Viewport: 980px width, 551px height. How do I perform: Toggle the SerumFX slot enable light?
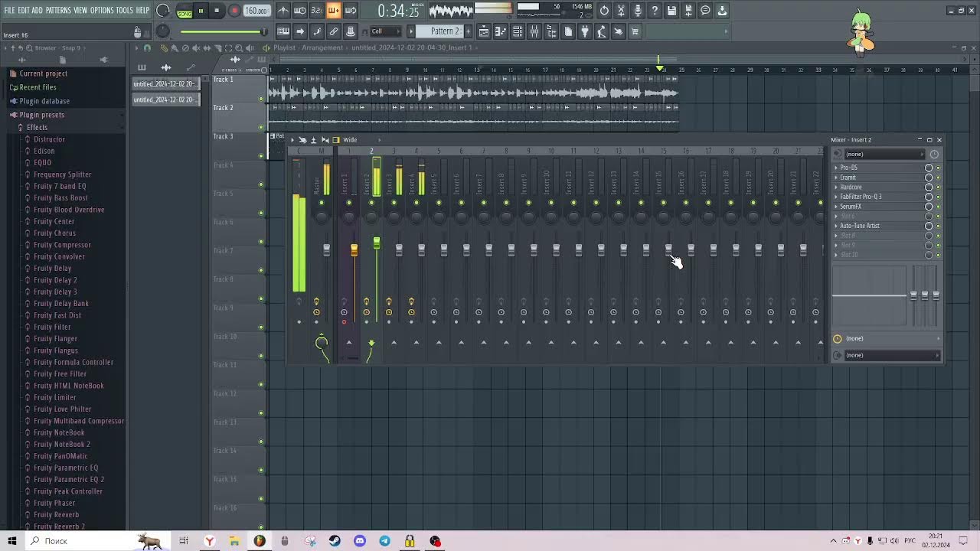[x=938, y=207]
